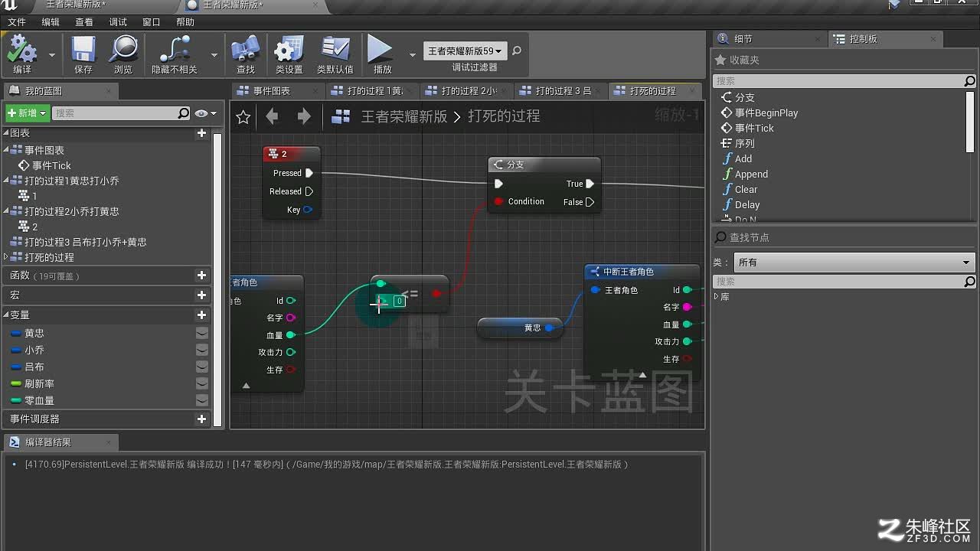Click Released pin on key 2 node
The width and height of the screenshot is (980, 551).
click(x=309, y=191)
